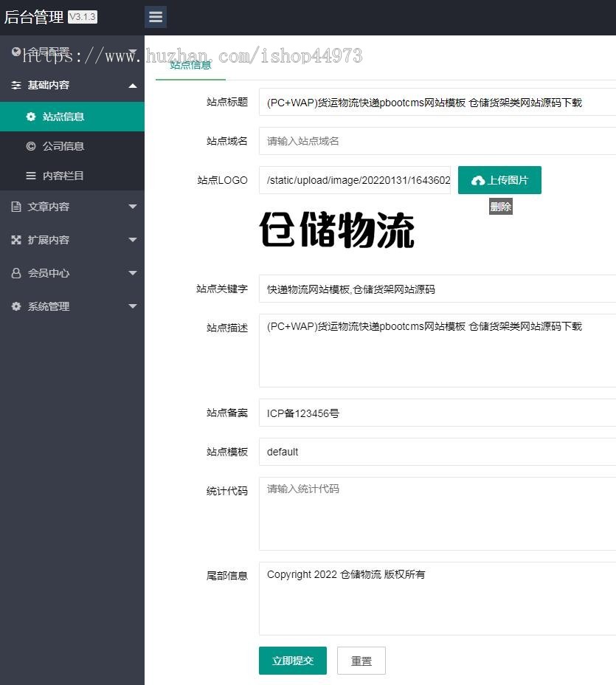
Task: Click the 站点模板 label text
Action: pos(227,452)
